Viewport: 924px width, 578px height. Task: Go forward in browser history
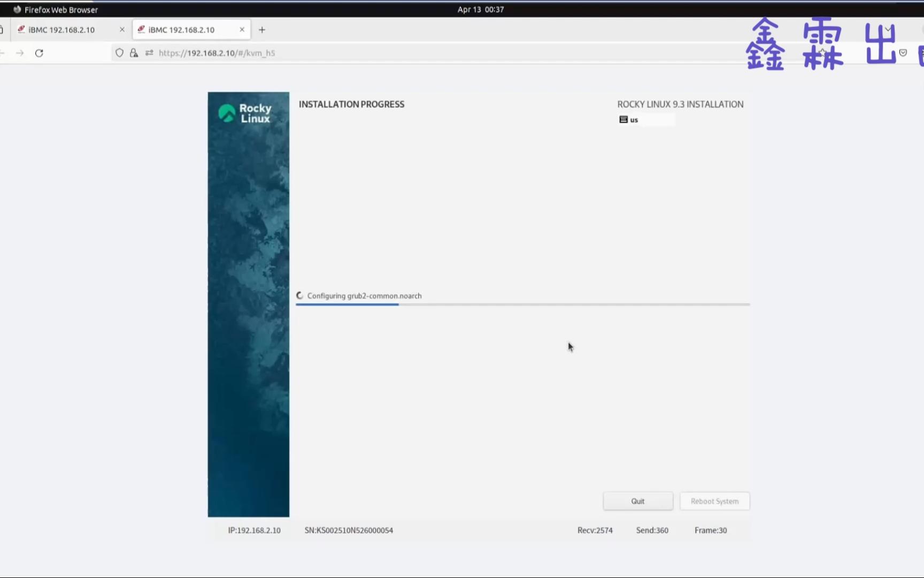click(20, 53)
